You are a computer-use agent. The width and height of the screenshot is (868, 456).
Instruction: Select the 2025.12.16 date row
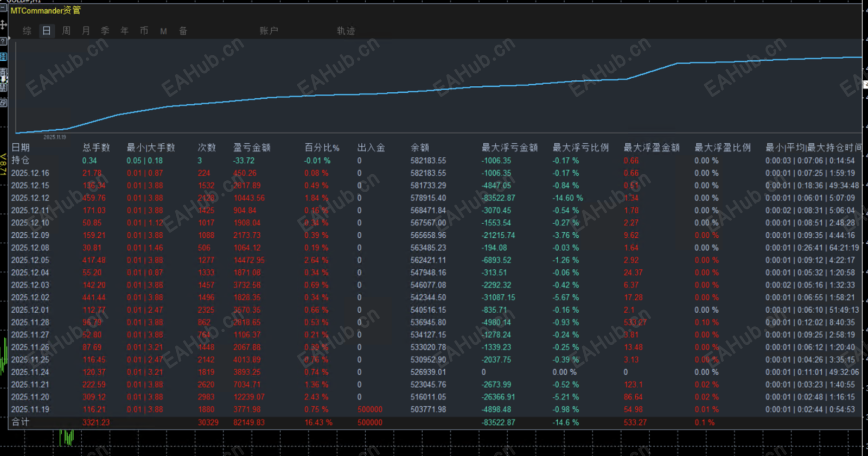coord(30,173)
